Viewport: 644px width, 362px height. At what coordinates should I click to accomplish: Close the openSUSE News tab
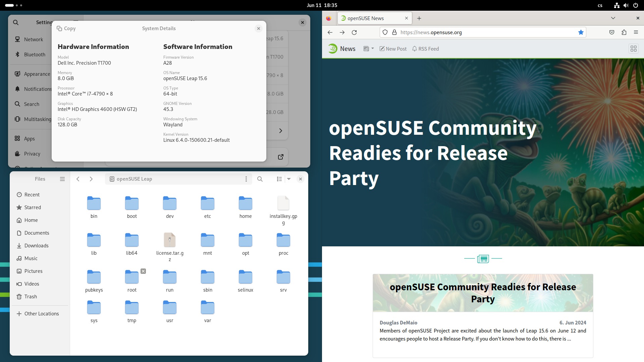click(407, 18)
